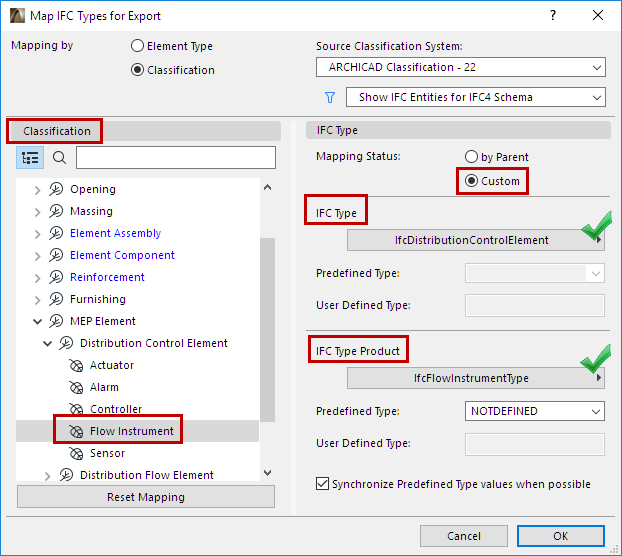Click the Reinforcement classification icon
622x556 pixels.
(56, 277)
